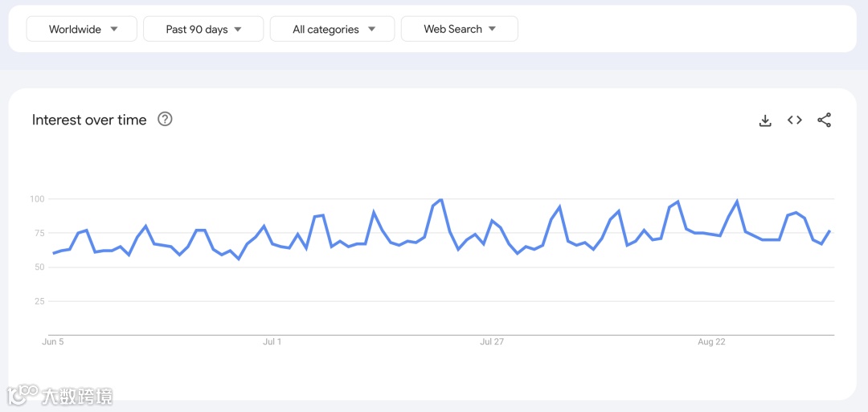Click the Aug 22 date label
Image resolution: width=868 pixels, height=412 pixels.
[711, 342]
